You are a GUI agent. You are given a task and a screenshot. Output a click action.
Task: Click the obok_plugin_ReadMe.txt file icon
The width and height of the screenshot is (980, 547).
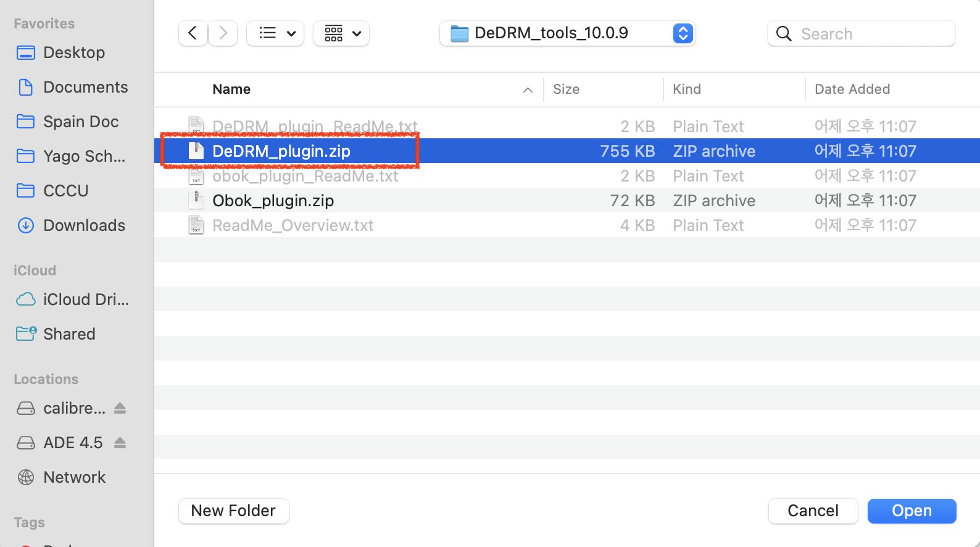tap(196, 175)
